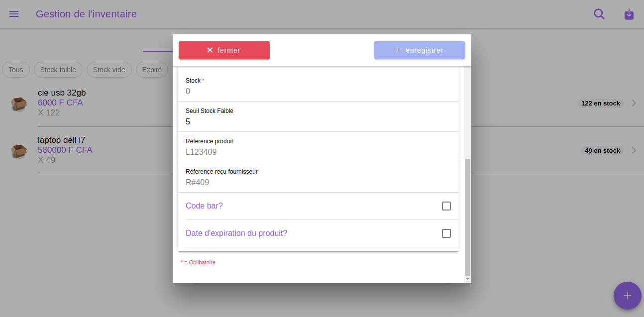Click the box icon for laptop dell i7

click(x=19, y=151)
